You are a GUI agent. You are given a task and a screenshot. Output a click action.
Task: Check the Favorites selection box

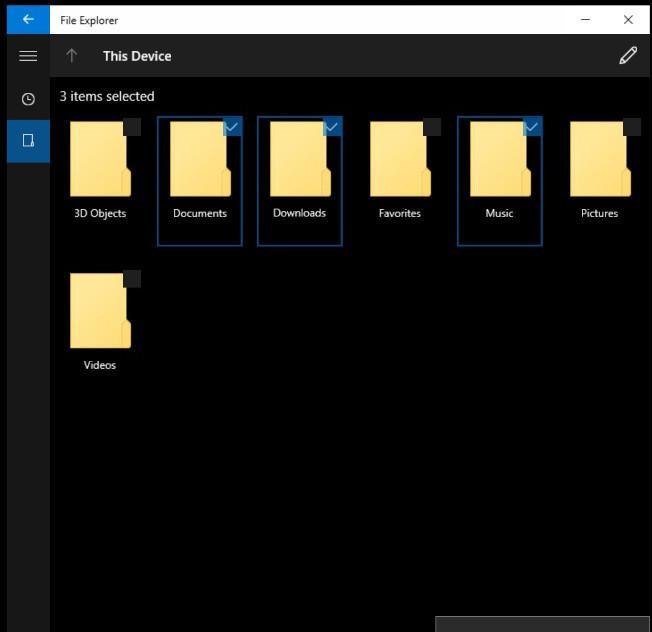click(x=432, y=127)
